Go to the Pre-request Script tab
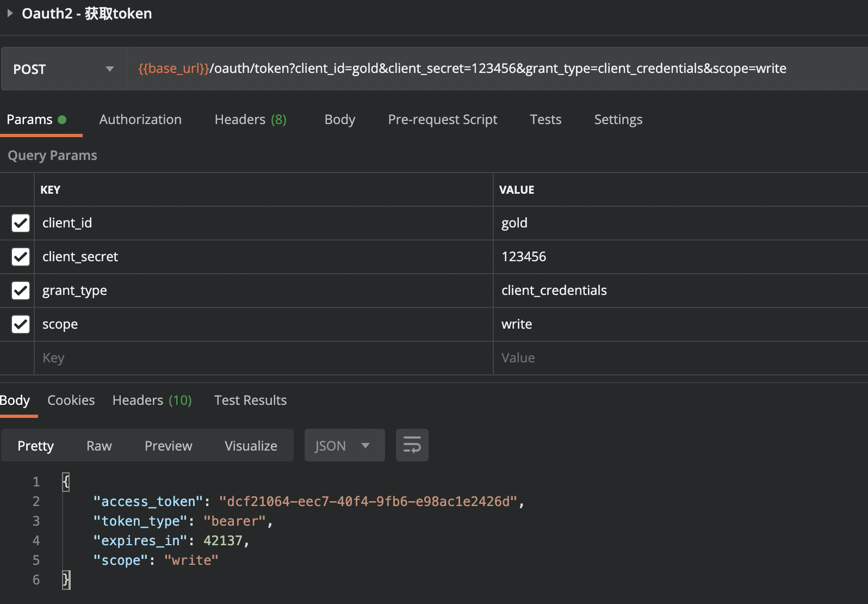This screenshot has width=868, height=604. (x=442, y=120)
